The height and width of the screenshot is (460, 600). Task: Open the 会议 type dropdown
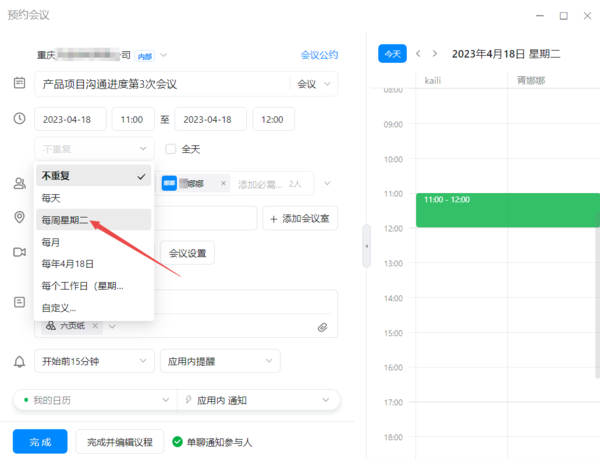[313, 85]
